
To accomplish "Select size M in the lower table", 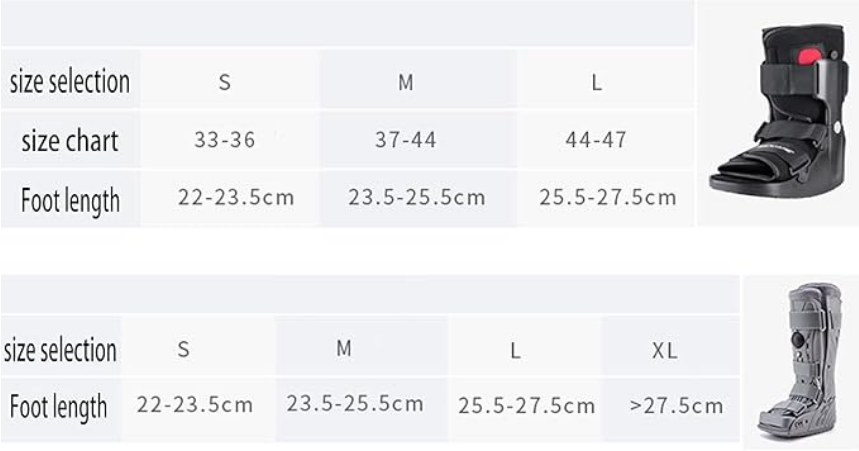I will (343, 348).
